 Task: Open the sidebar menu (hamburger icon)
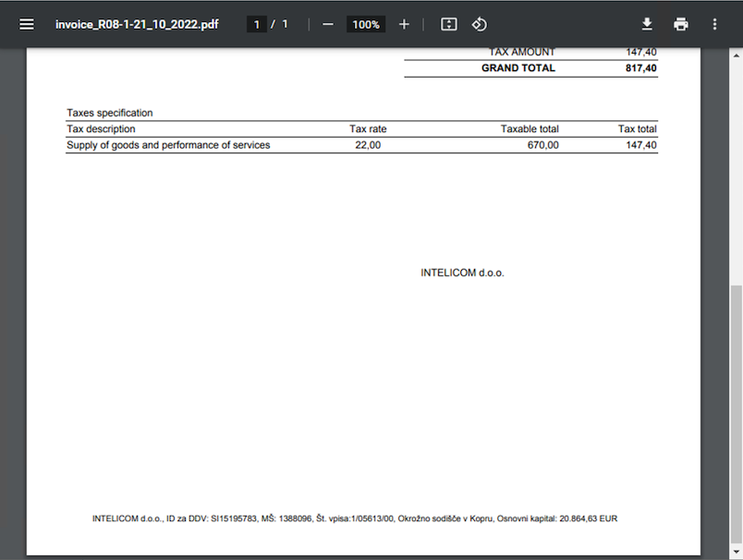click(27, 24)
